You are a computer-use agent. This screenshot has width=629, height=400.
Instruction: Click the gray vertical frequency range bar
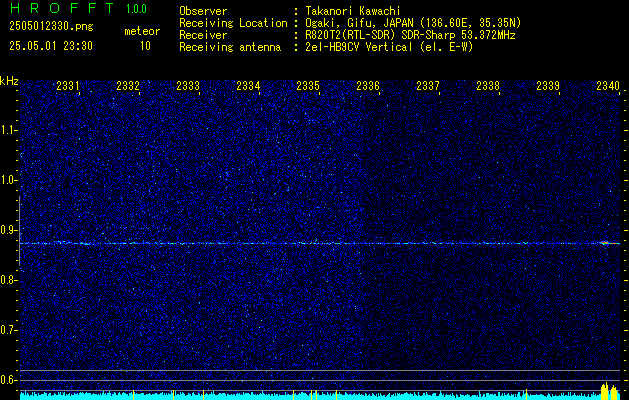(x=19, y=231)
